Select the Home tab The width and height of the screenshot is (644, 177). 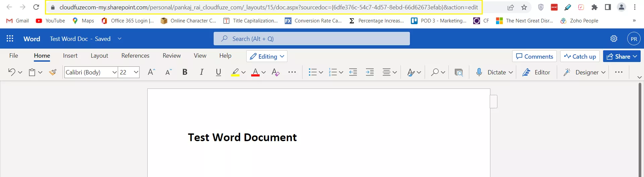tap(42, 56)
